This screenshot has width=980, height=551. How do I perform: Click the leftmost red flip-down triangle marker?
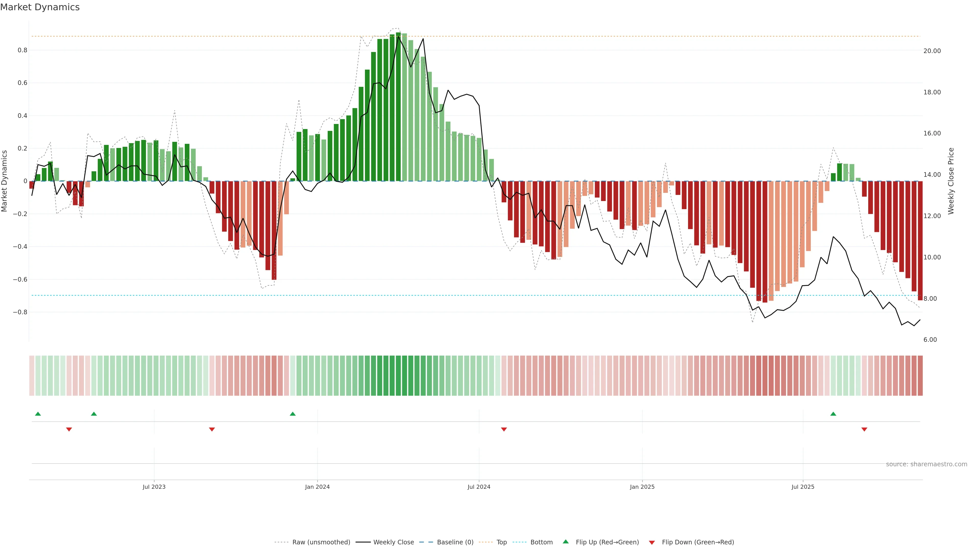click(69, 429)
